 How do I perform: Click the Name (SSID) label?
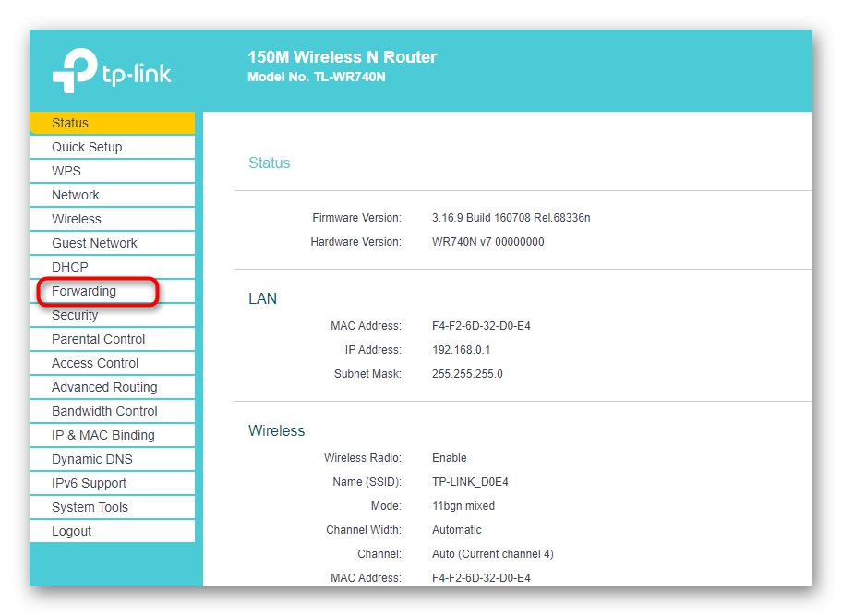coord(367,482)
